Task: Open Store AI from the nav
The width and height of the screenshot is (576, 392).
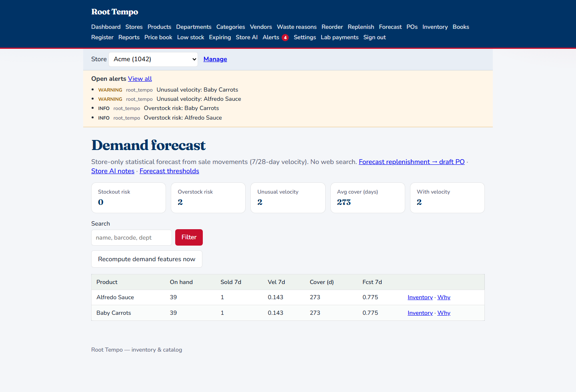Action: point(246,37)
